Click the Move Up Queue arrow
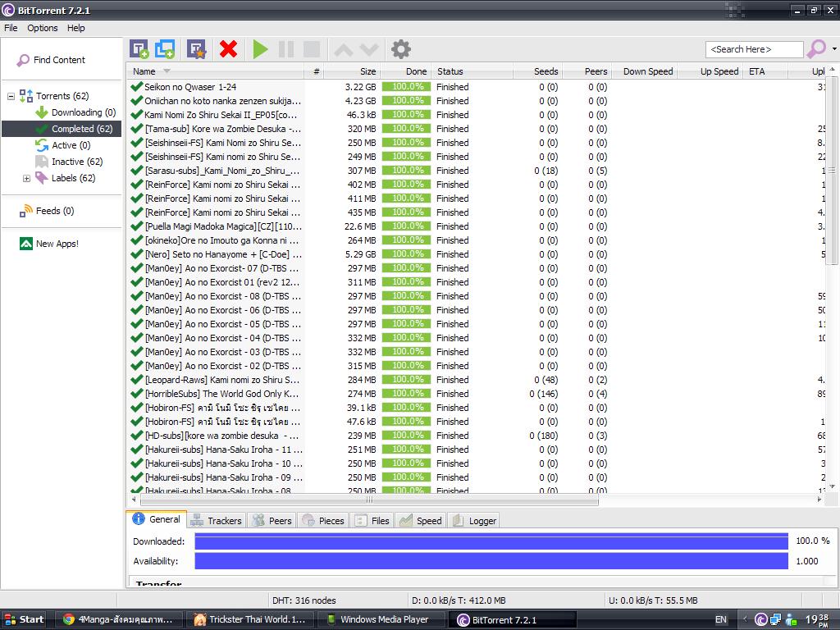840x630 pixels. 344,50
